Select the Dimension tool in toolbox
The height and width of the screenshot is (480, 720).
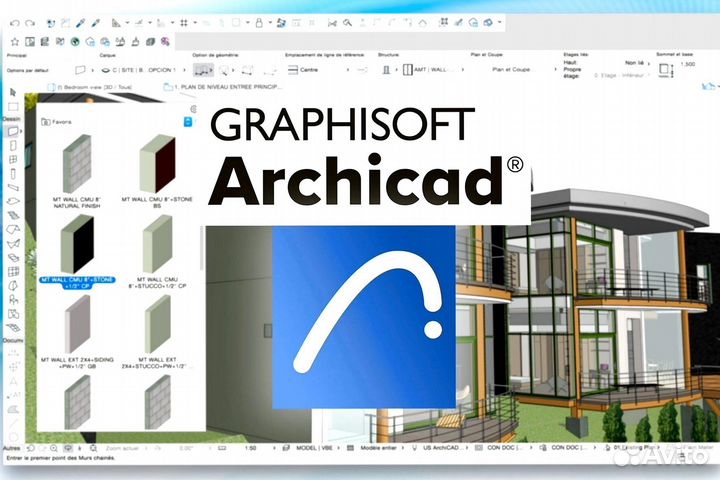coord(13,353)
